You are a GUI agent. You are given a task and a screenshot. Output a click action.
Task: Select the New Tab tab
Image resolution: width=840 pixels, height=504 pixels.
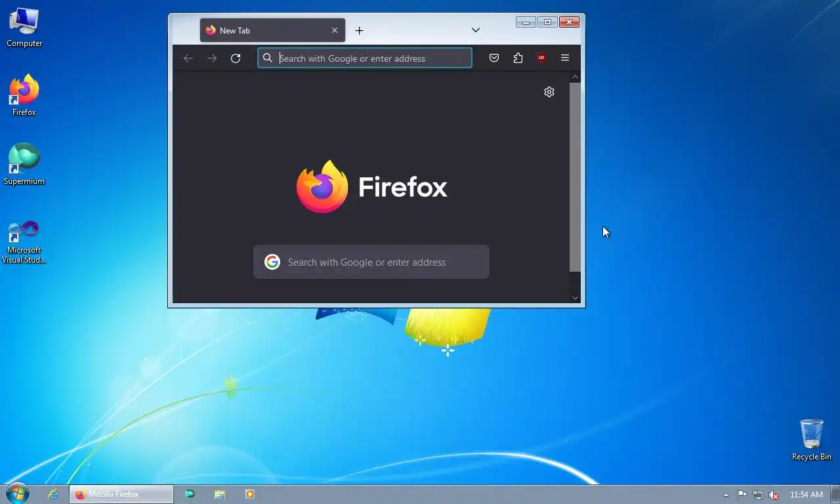(272, 30)
